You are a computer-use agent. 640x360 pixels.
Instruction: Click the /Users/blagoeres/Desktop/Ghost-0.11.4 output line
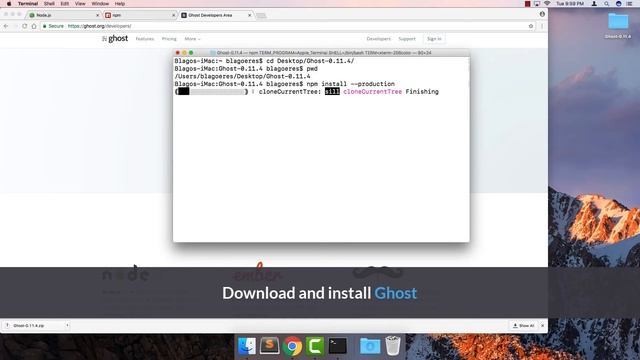[x=242, y=76]
